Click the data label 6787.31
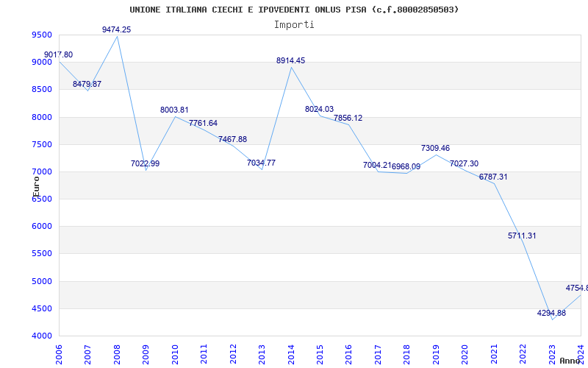This screenshot has height=368, width=588. (x=493, y=177)
